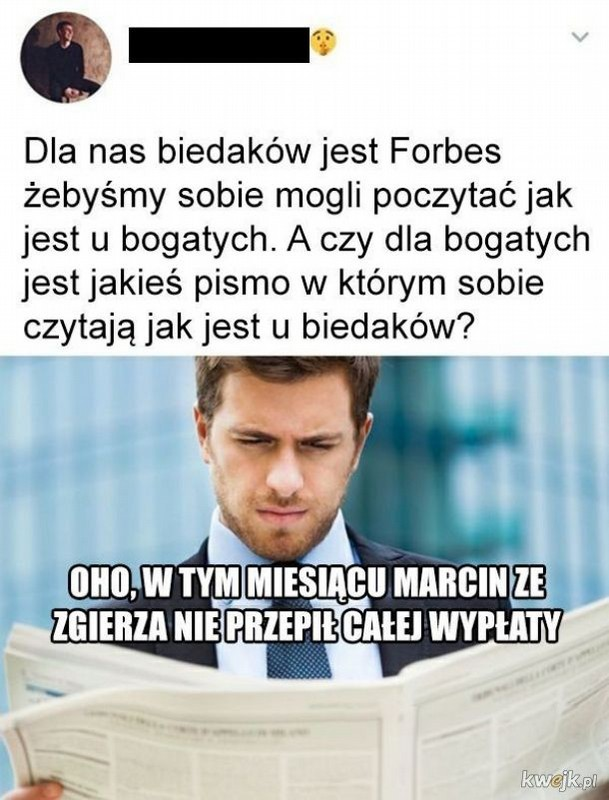Open the tweet options chevron menu

580,37
